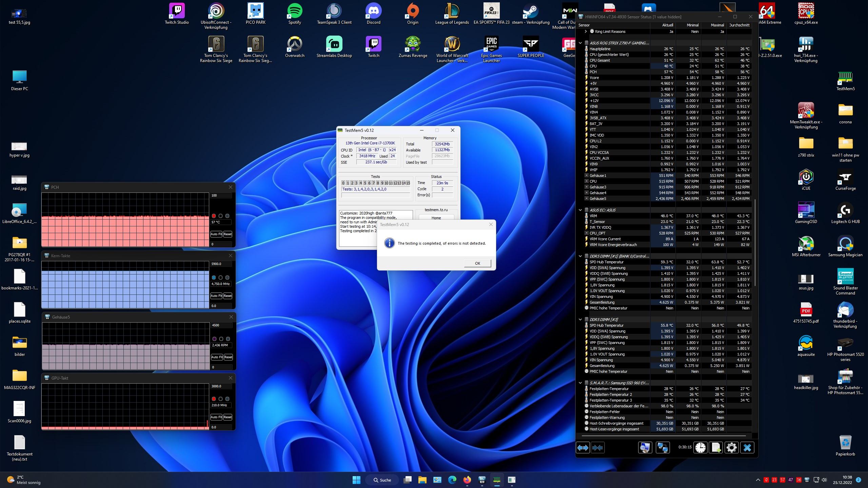Collapse the ASUS ROG STRIX Z790-F sensor group
Image resolution: width=868 pixels, height=488 pixels.
[x=580, y=43]
